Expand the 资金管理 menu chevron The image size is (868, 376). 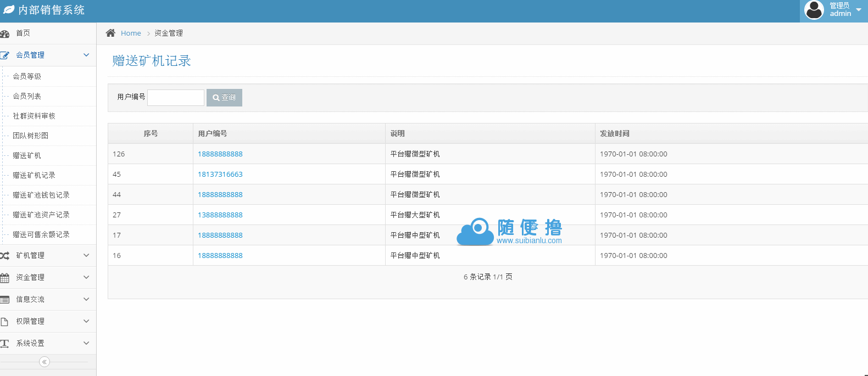pyautogui.click(x=86, y=277)
